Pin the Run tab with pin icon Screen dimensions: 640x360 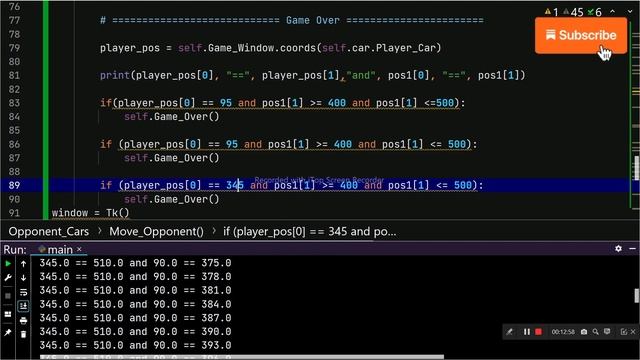pos(8,333)
